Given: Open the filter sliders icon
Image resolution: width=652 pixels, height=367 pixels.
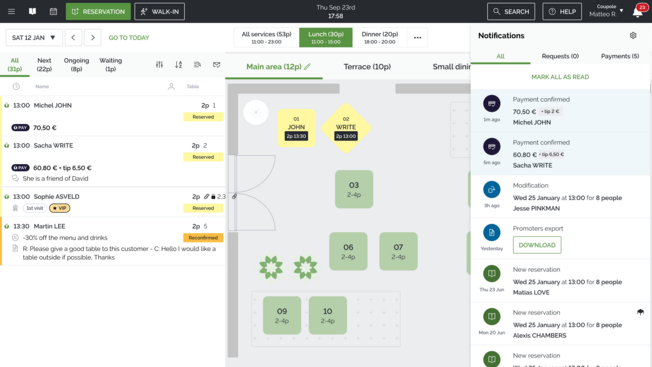Looking at the screenshot, I should point(159,64).
